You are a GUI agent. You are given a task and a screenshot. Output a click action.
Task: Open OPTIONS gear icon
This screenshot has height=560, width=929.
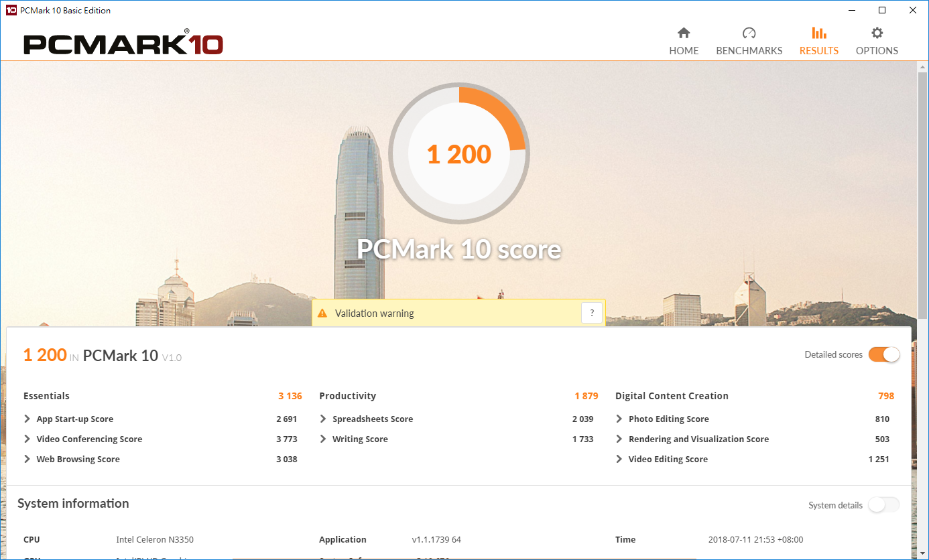(877, 33)
